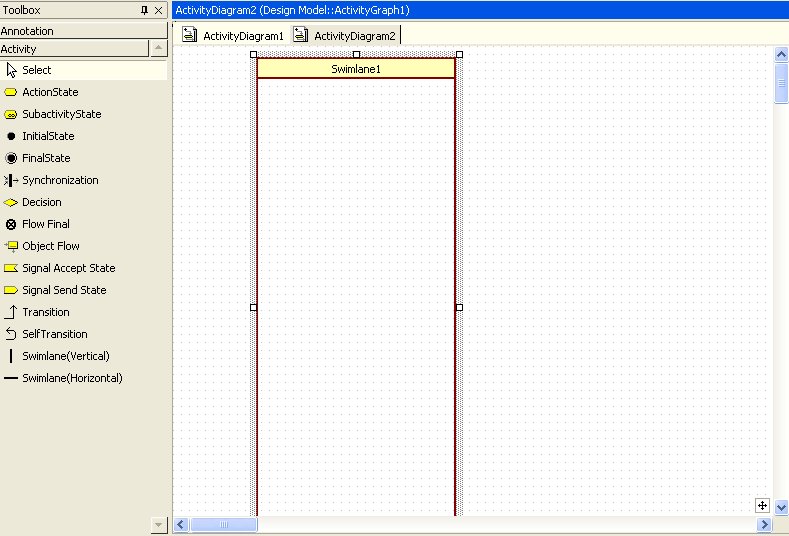This screenshot has height=536, width=789.
Task: Click the swimlane top-left resize handle
Action: [253, 54]
